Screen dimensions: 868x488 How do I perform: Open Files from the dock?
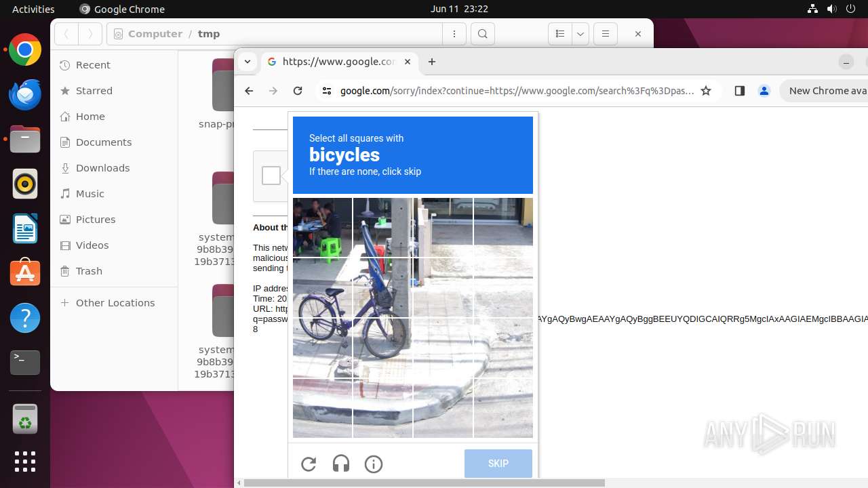[25, 139]
